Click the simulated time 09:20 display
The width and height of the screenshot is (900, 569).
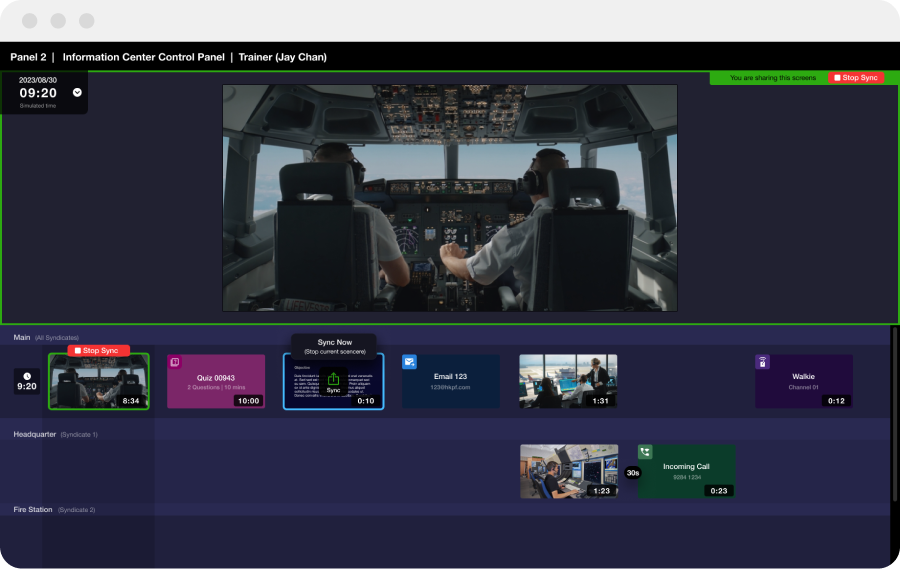coord(38,93)
